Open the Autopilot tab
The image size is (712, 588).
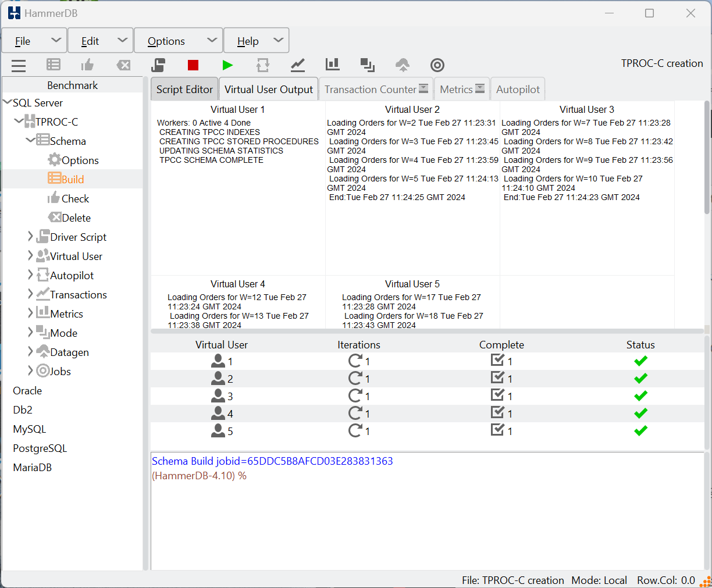[x=518, y=89]
